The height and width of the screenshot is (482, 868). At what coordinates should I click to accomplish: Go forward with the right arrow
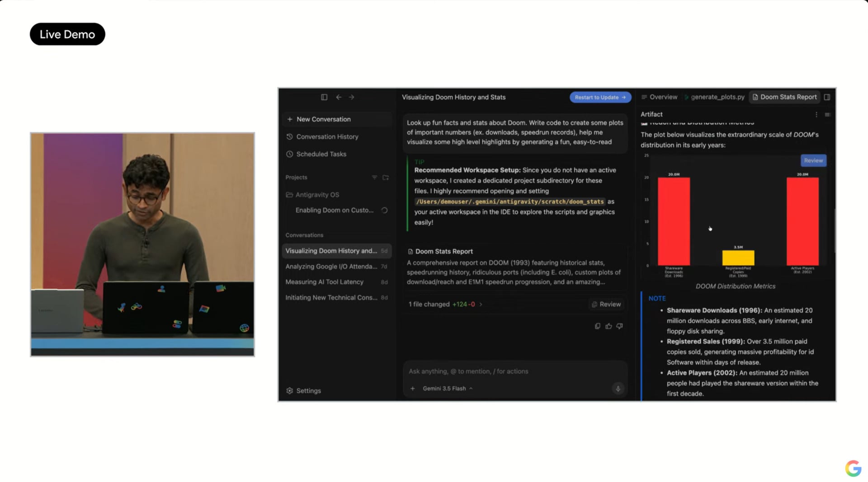tap(352, 97)
